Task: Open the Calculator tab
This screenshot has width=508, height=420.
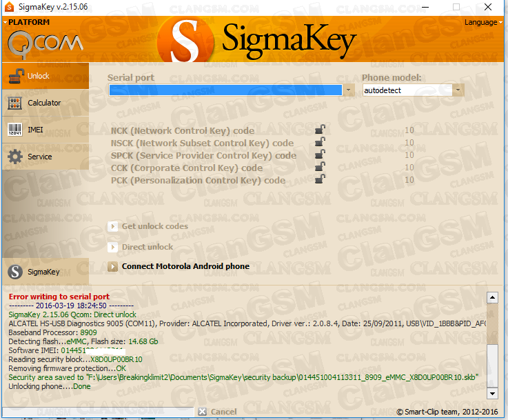Action: tap(45, 103)
